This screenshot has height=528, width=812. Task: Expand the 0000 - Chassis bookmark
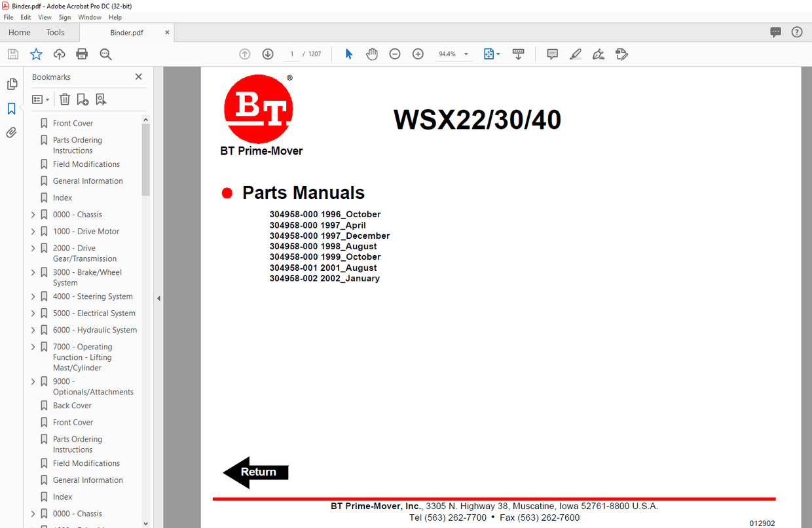pyautogui.click(x=33, y=214)
